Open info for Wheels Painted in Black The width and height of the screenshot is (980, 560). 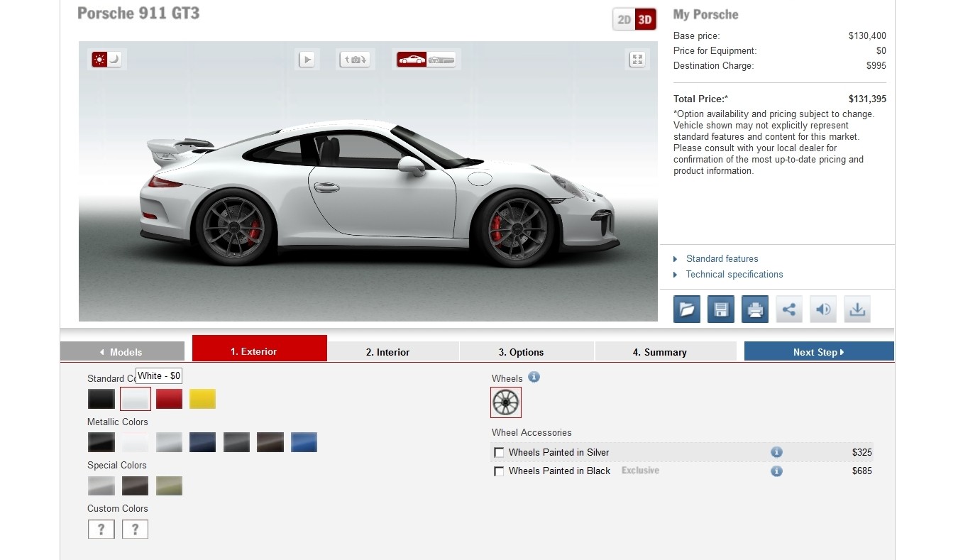[776, 471]
